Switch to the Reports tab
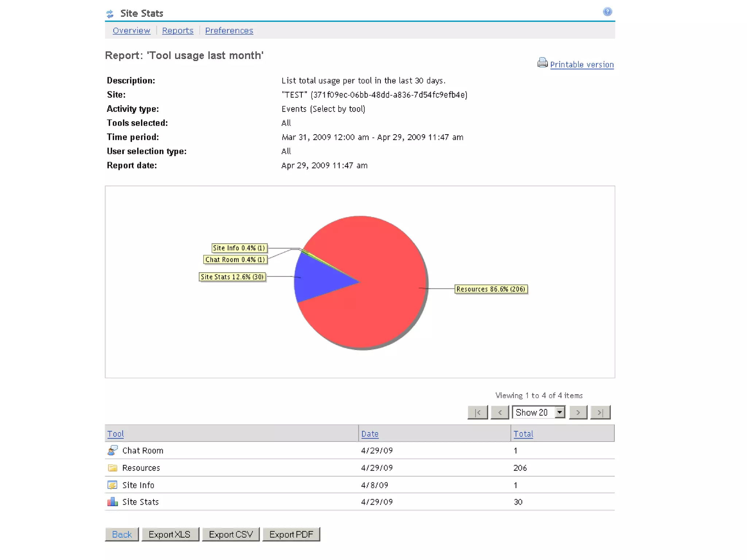The image size is (747, 560). point(178,31)
